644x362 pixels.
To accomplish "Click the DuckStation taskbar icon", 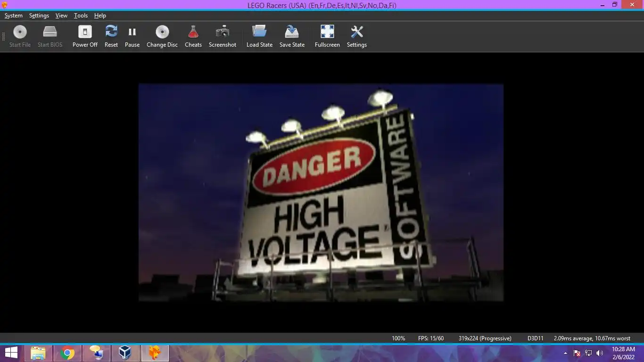I will click(155, 353).
